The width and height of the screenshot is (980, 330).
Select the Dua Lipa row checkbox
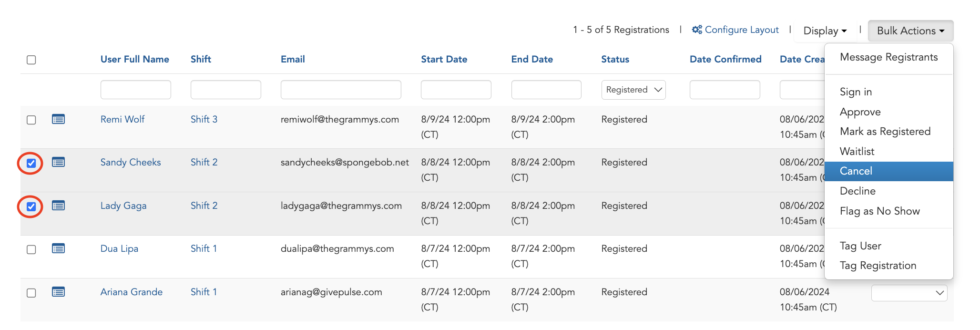pyautogui.click(x=31, y=249)
